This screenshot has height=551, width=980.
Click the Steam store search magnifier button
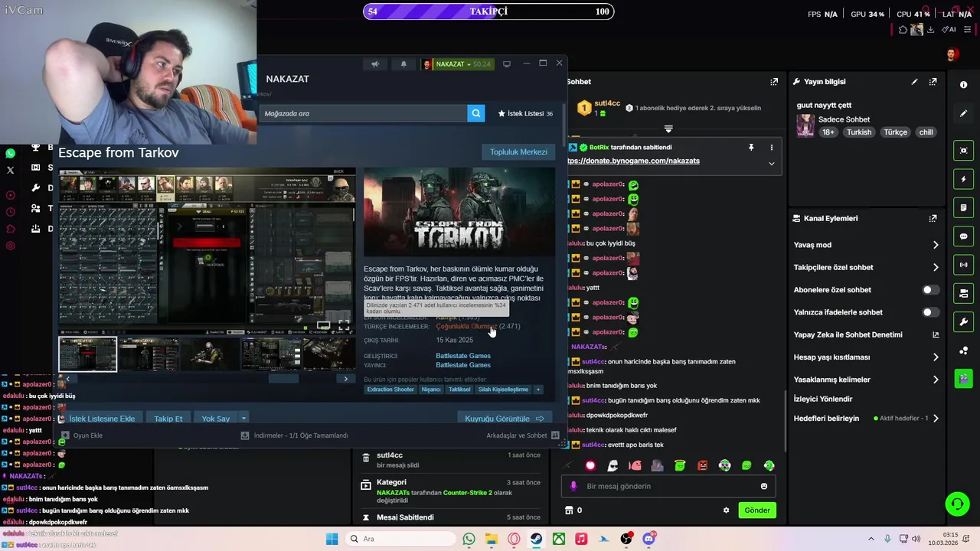(x=476, y=113)
